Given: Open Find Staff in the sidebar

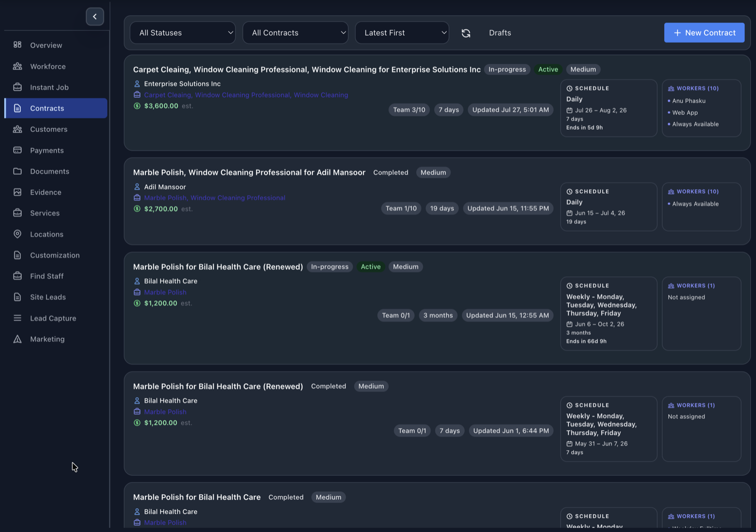Looking at the screenshot, I should pyautogui.click(x=56, y=276).
